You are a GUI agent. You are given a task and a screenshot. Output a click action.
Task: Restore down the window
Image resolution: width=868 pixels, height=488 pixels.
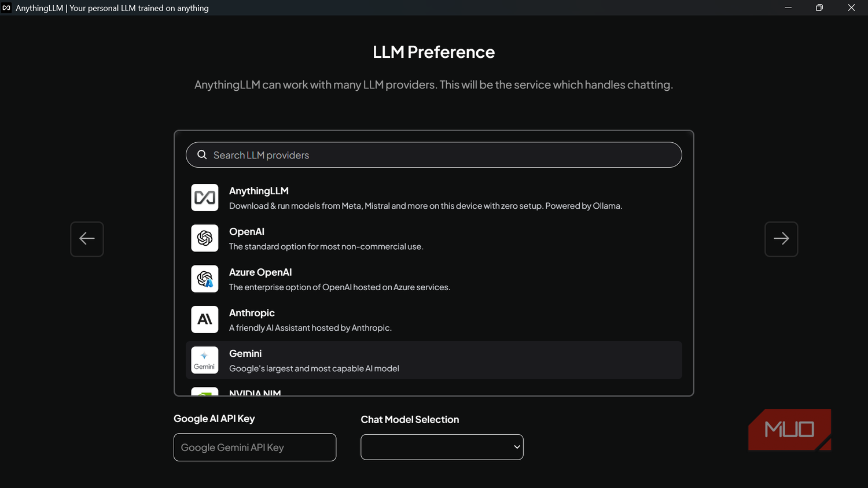pos(819,8)
